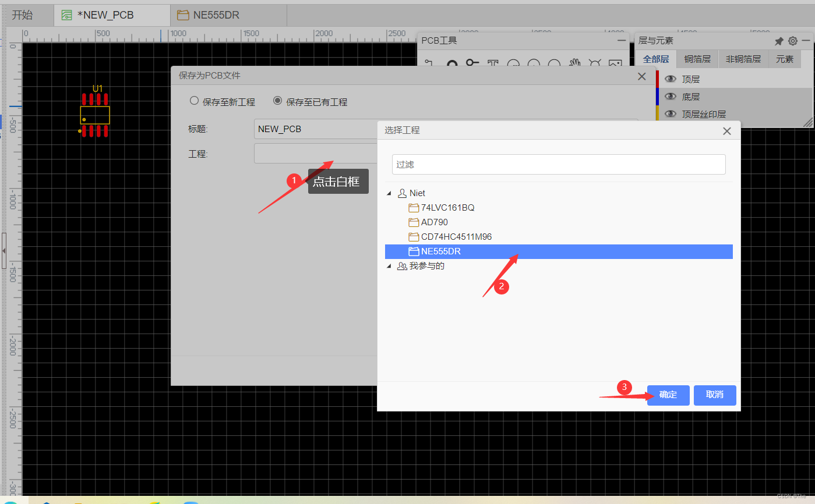This screenshot has width=815, height=504.
Task: Click the 层与元素 panel title
Action: coord(656,41)
